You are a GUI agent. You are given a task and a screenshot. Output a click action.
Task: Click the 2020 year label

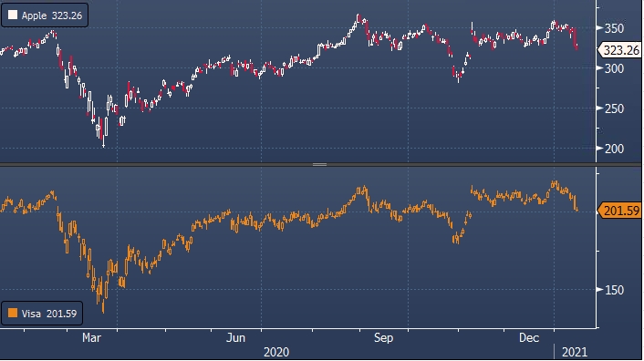click(276, 352)
